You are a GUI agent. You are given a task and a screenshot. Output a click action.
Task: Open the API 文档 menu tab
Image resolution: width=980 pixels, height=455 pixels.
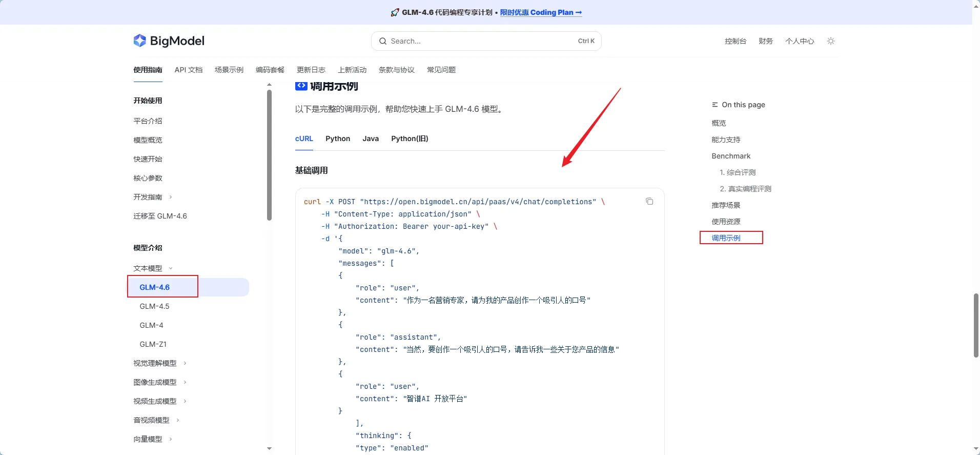(x=188, y=70)
